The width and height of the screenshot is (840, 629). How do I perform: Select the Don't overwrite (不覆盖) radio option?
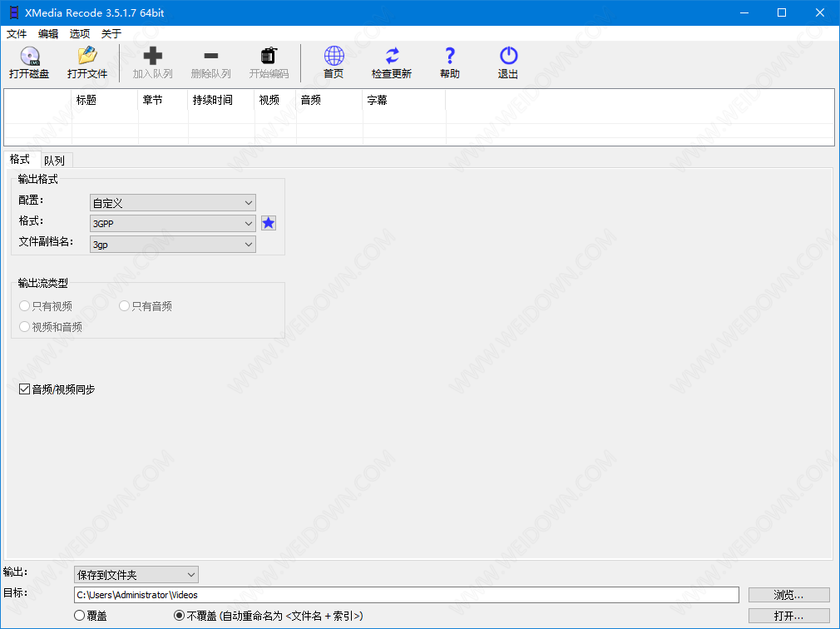pyautogui.click(x=180, y=616)
